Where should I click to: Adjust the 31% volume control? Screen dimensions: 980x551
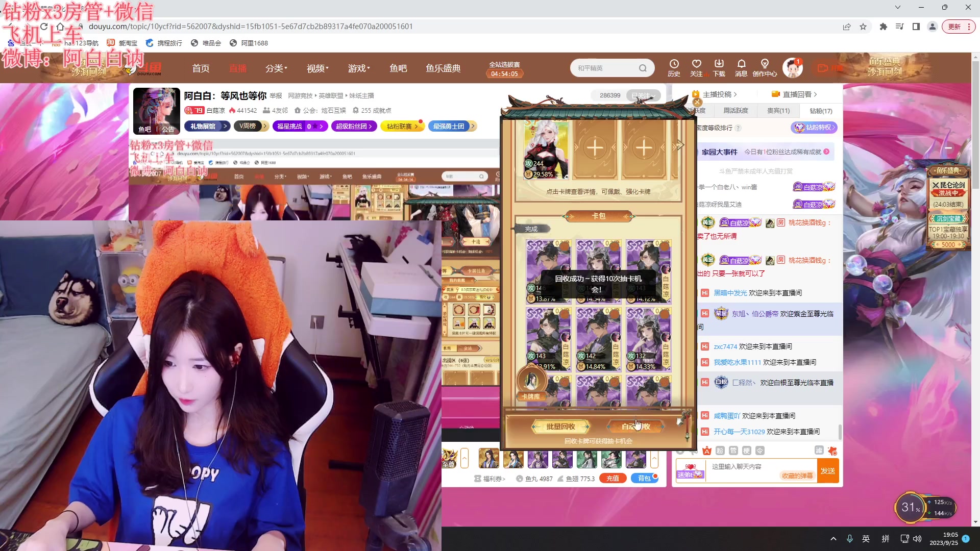(911, 507)
